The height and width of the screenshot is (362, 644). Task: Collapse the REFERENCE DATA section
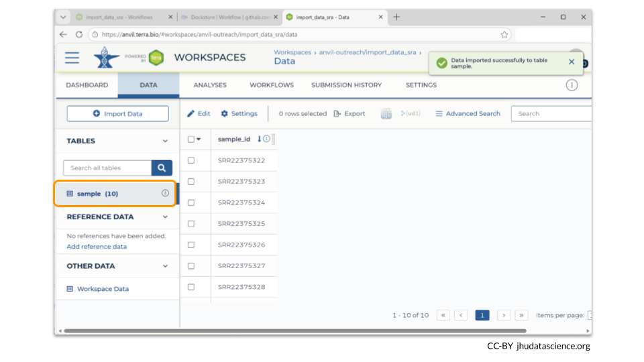point(165,217)
